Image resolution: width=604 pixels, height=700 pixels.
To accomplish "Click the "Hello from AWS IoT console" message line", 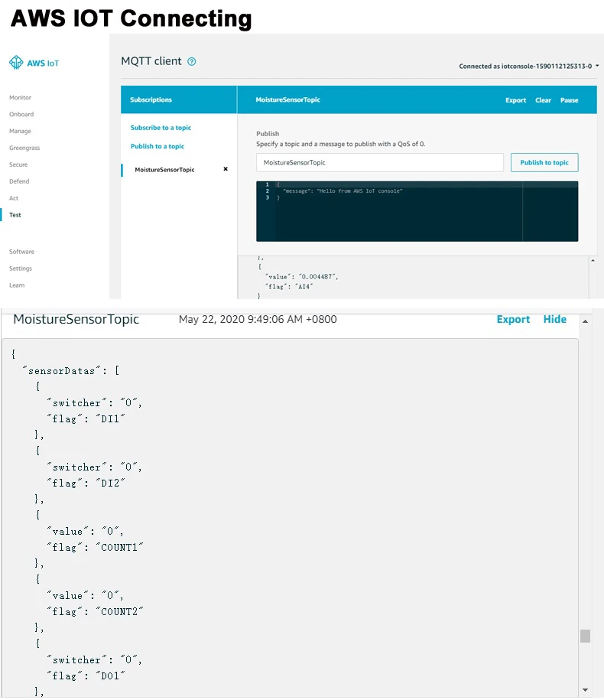I will pos(343,191).
